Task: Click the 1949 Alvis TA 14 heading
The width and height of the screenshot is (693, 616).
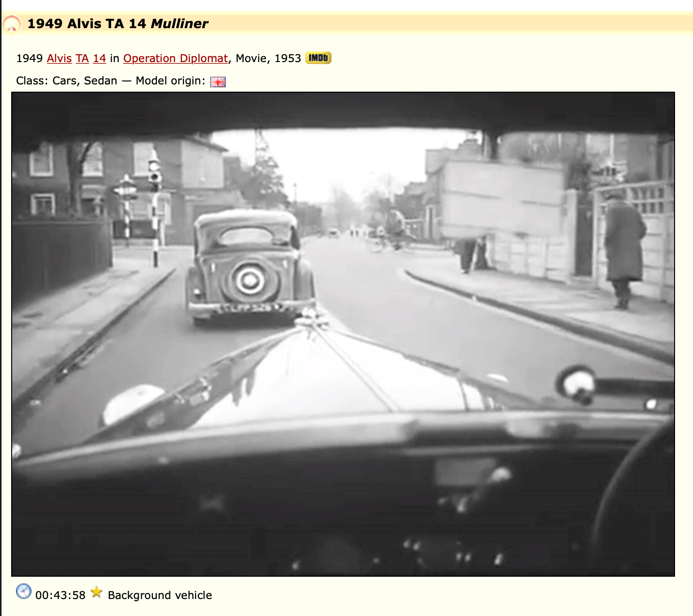Action: point(87,24)
